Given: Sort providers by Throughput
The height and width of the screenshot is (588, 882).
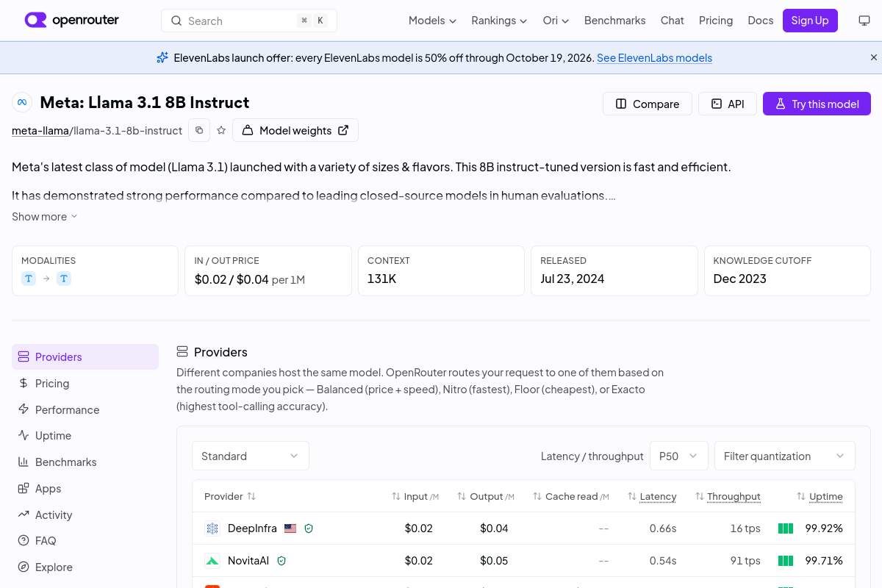Looking at the screenshot, I should click(728, 496).
